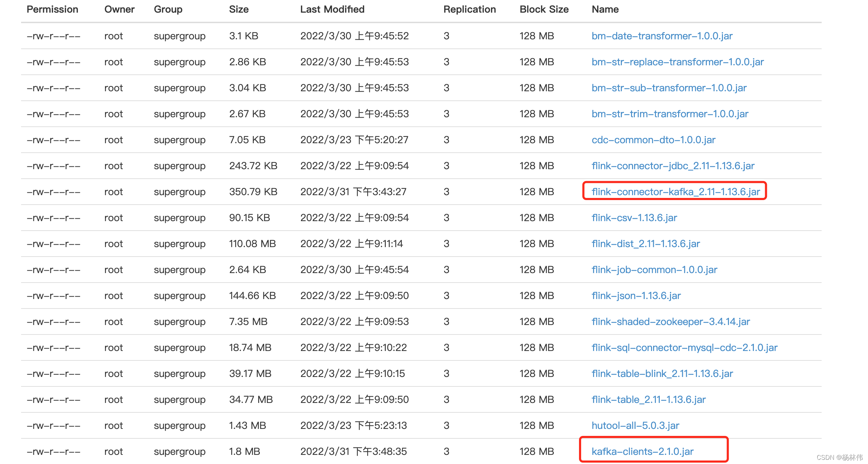Click flink-sql-connector-mysql-cdc-2.1.0.jar link
This screenshot has width=868, height=464.
click(x=684, y=347)
